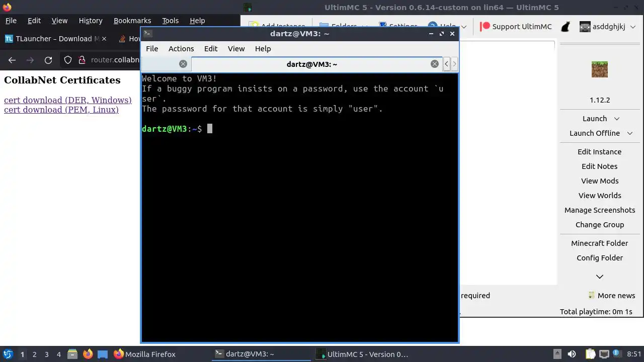The height and width of the screenshot is (362, 644).
Task: Click cert download (DER, Windows) link
Action: pyautogui.click(x=68, y=100)
